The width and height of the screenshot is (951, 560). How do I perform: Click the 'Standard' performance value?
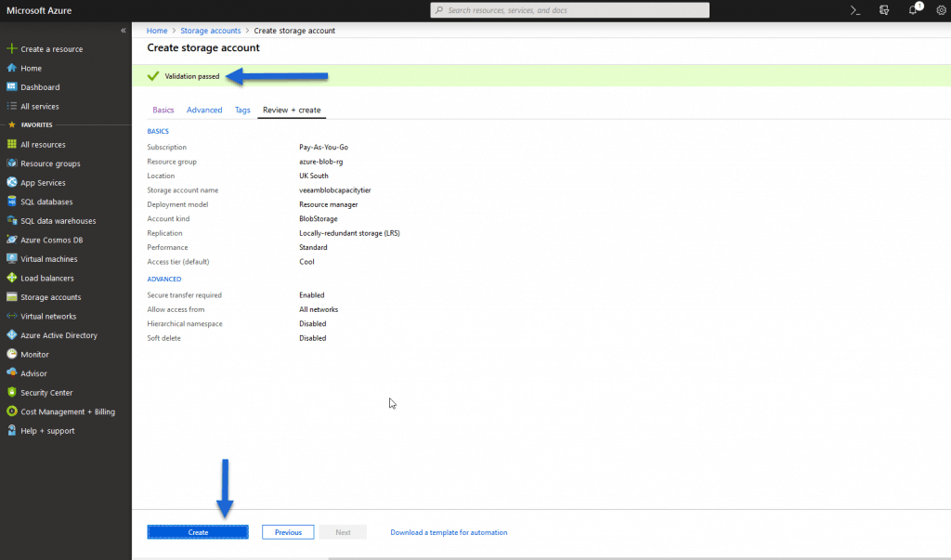313,247
